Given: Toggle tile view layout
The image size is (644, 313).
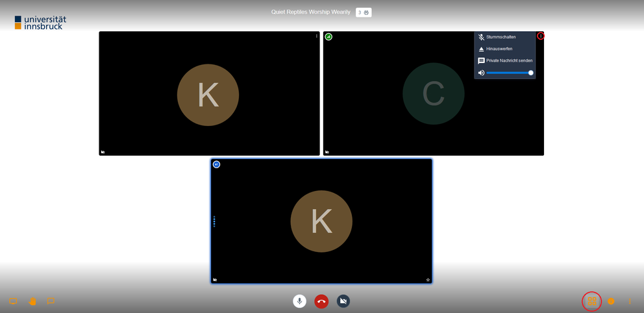Looking at the screenshot, I should (591, 301).
